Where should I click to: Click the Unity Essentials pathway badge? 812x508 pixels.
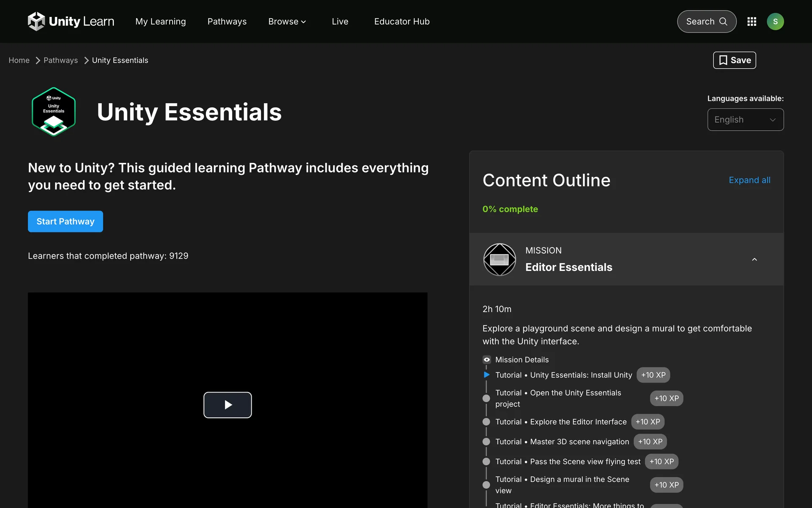click(x=54, y=112)
